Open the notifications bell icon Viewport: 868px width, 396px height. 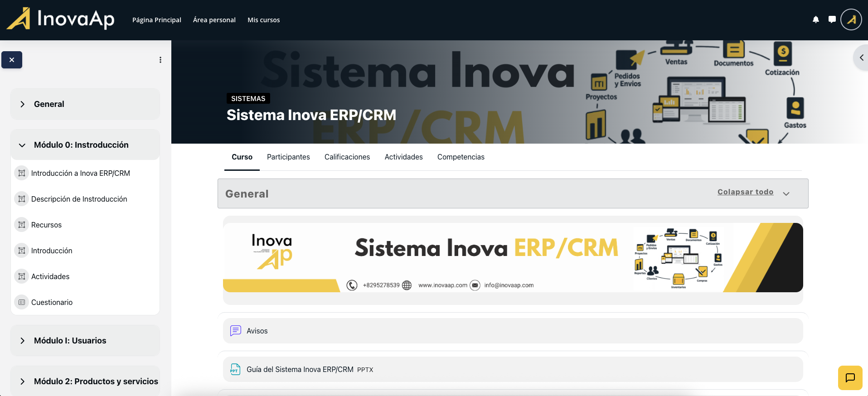pos(815,19)
